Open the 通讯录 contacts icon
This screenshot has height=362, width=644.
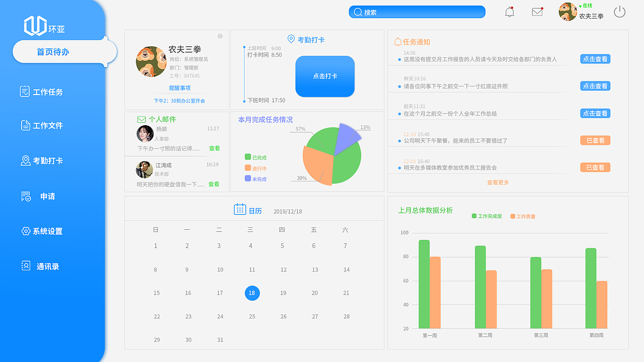coord(26,266)
